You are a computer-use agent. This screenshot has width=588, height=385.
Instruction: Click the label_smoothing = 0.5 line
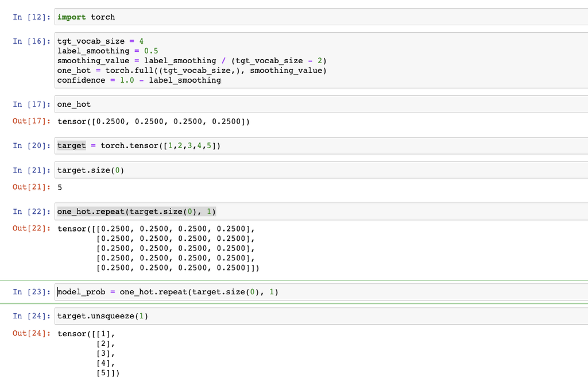107,51
